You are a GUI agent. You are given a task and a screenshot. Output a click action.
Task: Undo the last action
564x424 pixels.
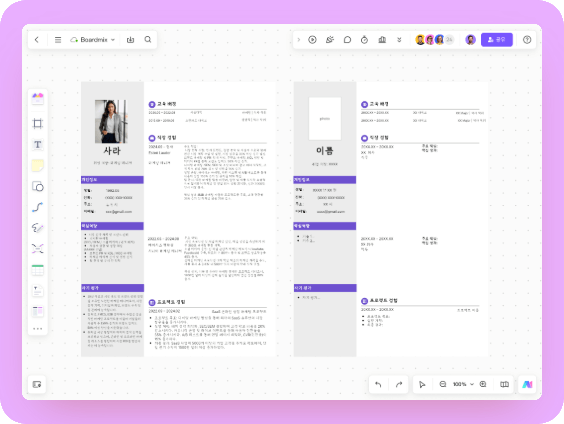pos(378,384)
